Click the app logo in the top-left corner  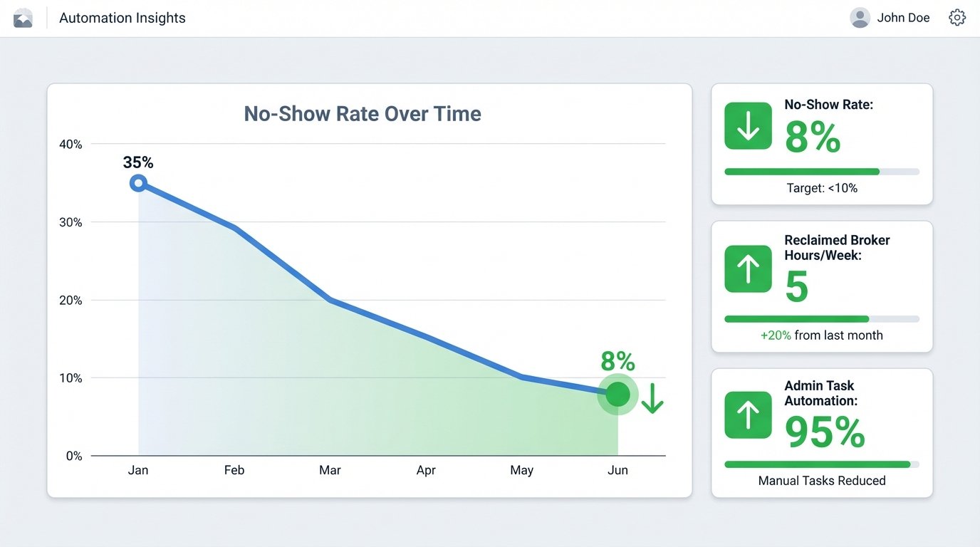[x=24, y=17]
